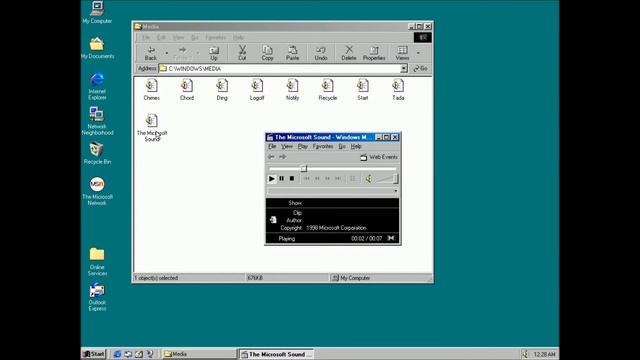Click the Go button beside address bar
This screenshot has width=640, height=360.
tap(420, 69)
